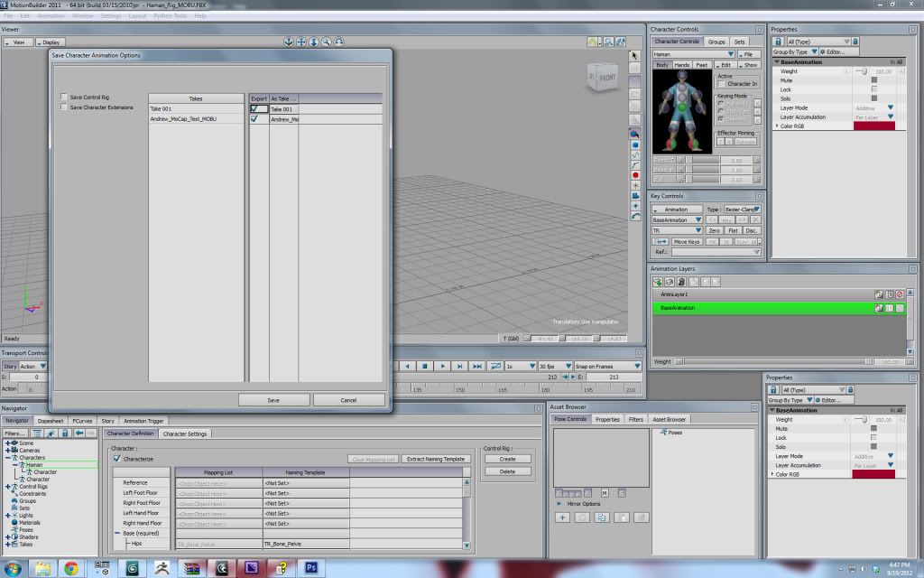This screenshot has height=578, width=924.
Task: Click the blue cube icon in the Viewer side toolbar
Action: tap(635, 144)
